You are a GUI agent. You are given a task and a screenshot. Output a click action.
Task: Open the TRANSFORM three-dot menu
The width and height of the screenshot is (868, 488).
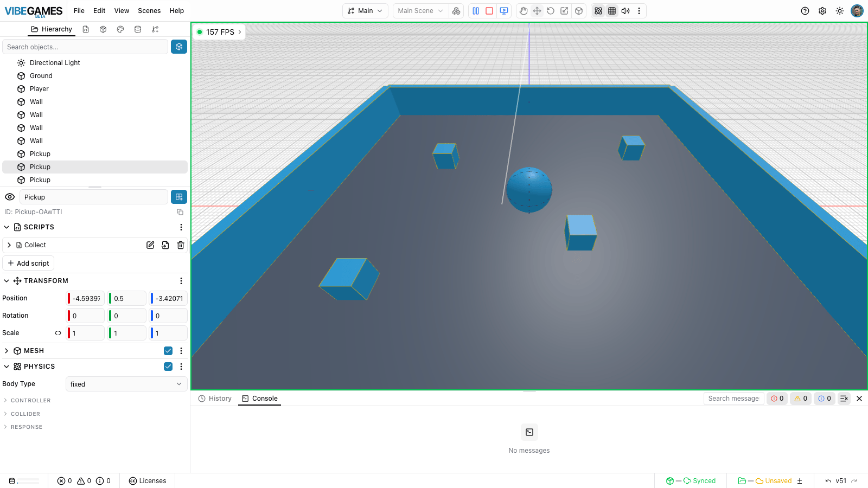point(181,281)
